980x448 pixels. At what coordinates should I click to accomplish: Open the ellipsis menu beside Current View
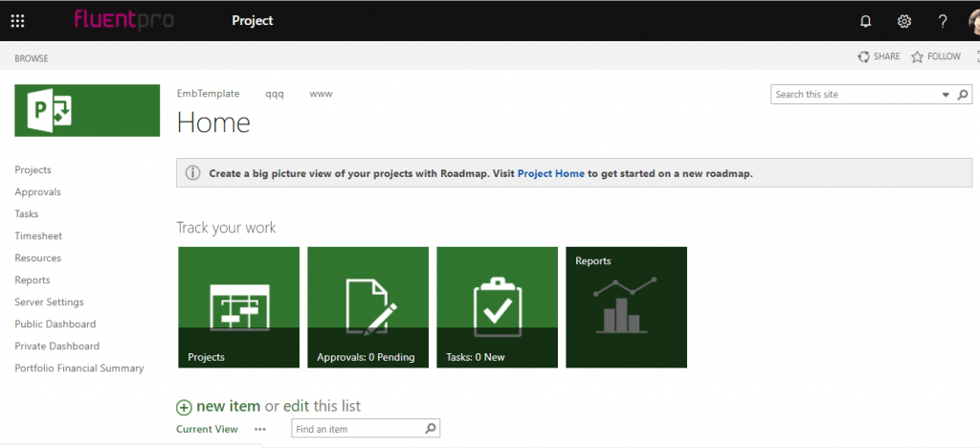coord(260,429)
